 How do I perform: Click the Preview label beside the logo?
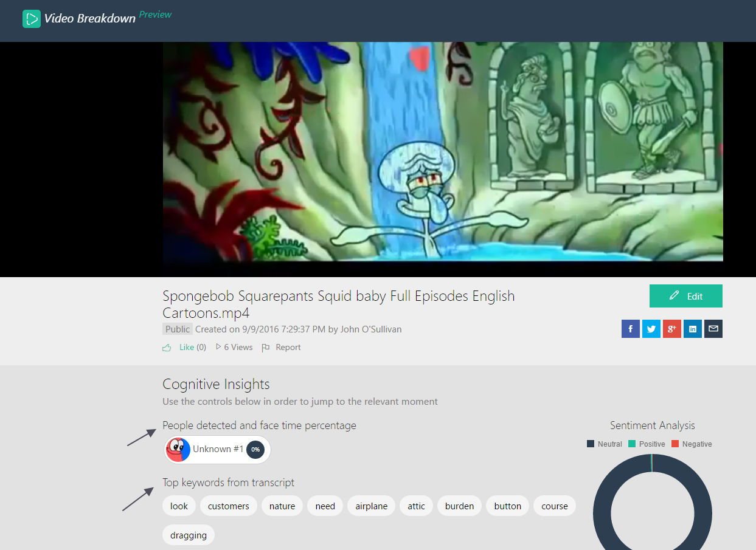(x=156, y=14)
